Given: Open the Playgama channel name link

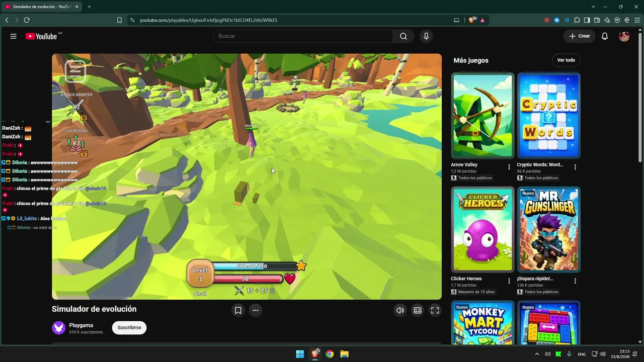Looking at the screenshot, I should click(81, 325).
